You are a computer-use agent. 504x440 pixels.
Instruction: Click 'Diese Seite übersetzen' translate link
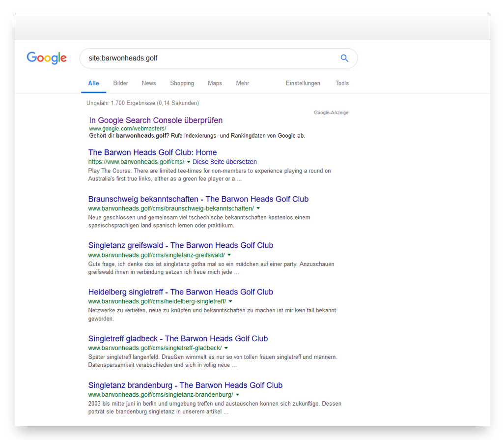224,162
